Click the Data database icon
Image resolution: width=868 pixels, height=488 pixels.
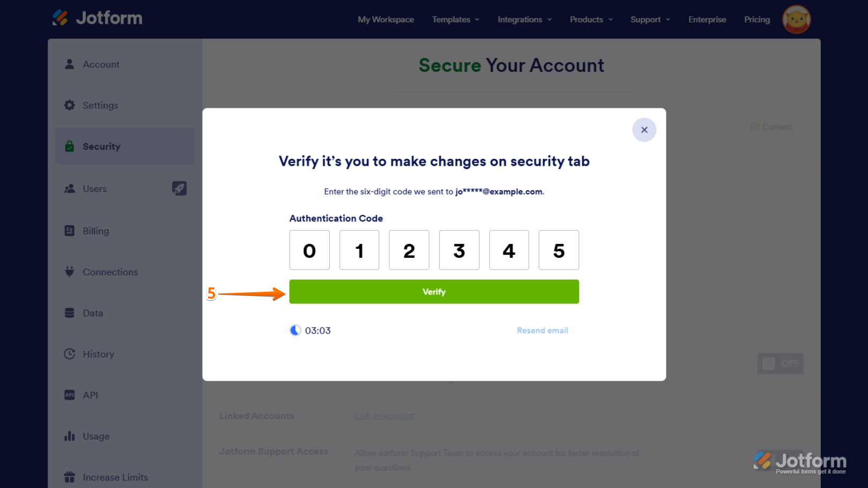click(70, 313)
